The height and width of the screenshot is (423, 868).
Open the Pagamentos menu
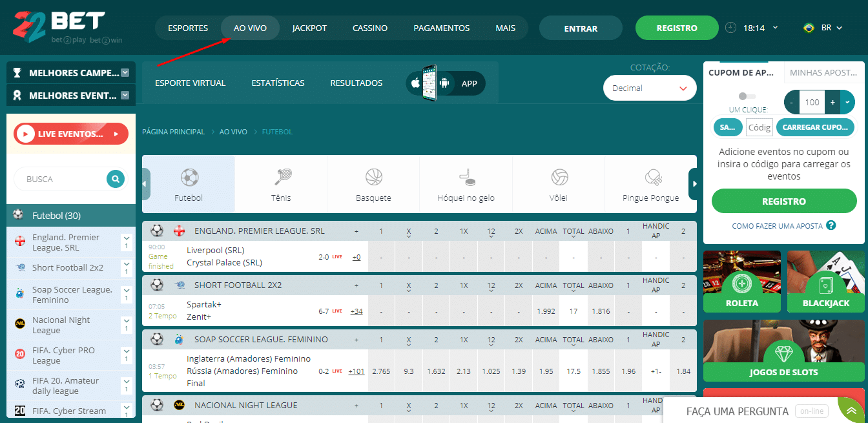click(x=442, y=28)
